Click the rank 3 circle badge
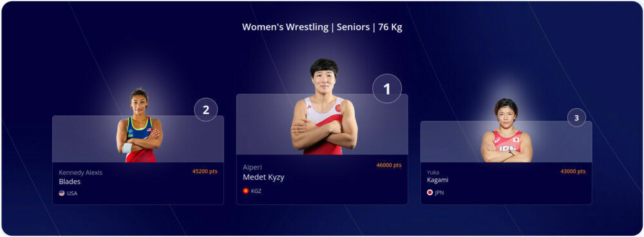Image resolution: width=644 pixels, height=237 pixels. (x=576, y=118)
